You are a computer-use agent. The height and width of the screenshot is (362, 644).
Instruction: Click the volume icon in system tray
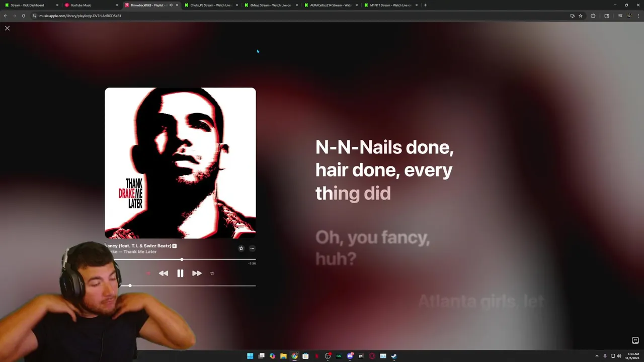[619, 356]
